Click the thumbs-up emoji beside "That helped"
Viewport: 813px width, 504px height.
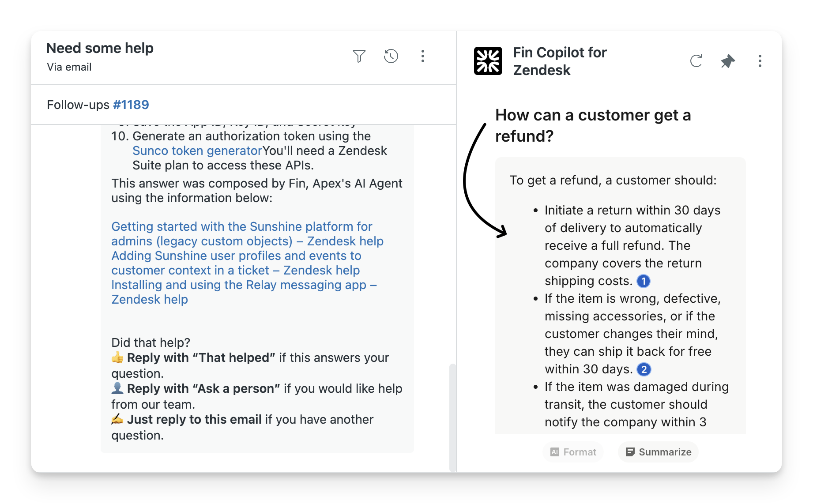pos(117,357)
